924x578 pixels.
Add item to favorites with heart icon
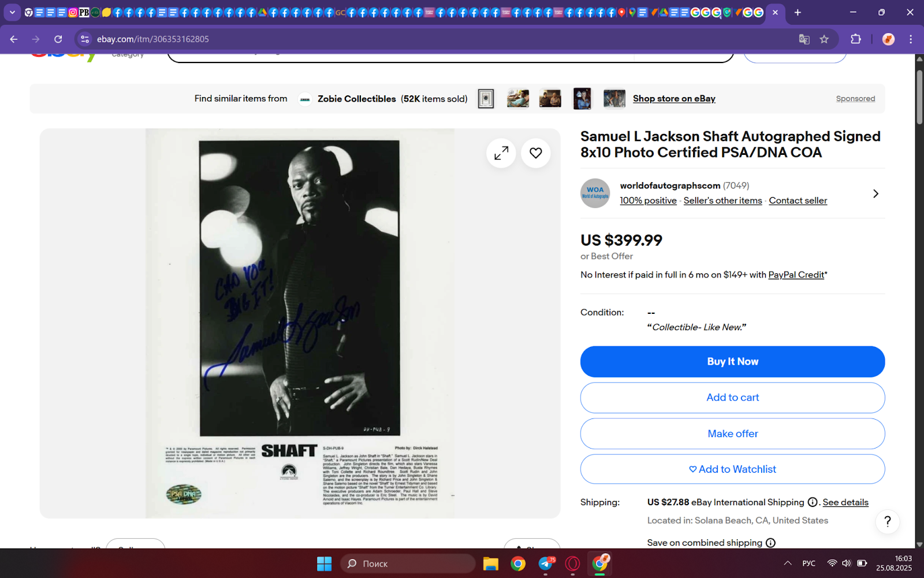[x=536, y=153]
